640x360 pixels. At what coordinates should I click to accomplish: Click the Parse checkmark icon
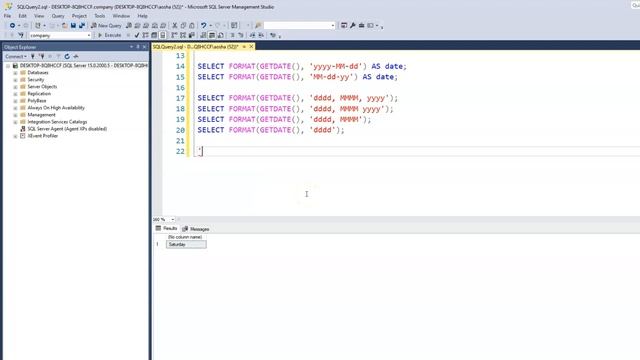[137, 36]
